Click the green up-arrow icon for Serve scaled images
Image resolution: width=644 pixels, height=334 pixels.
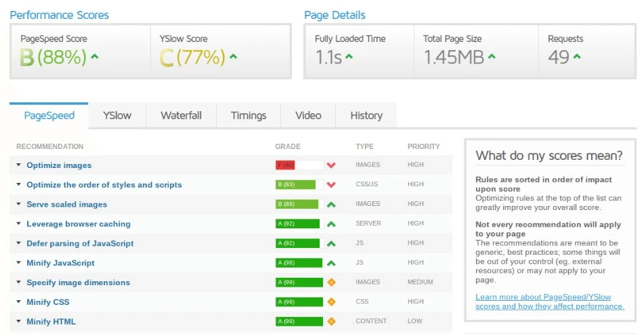pyautogui.click(x=331, y=204)
